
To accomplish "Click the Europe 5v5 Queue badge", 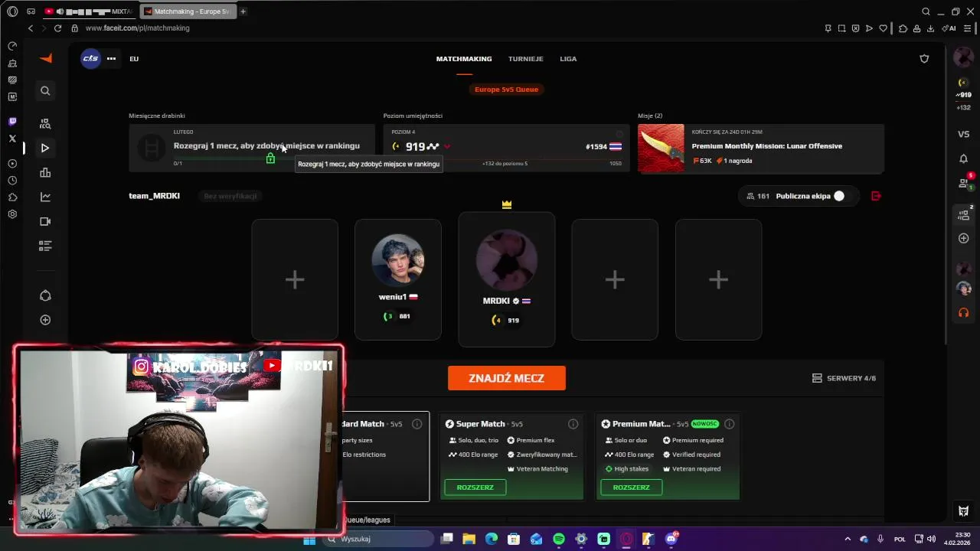I will [x=507, y=90].
